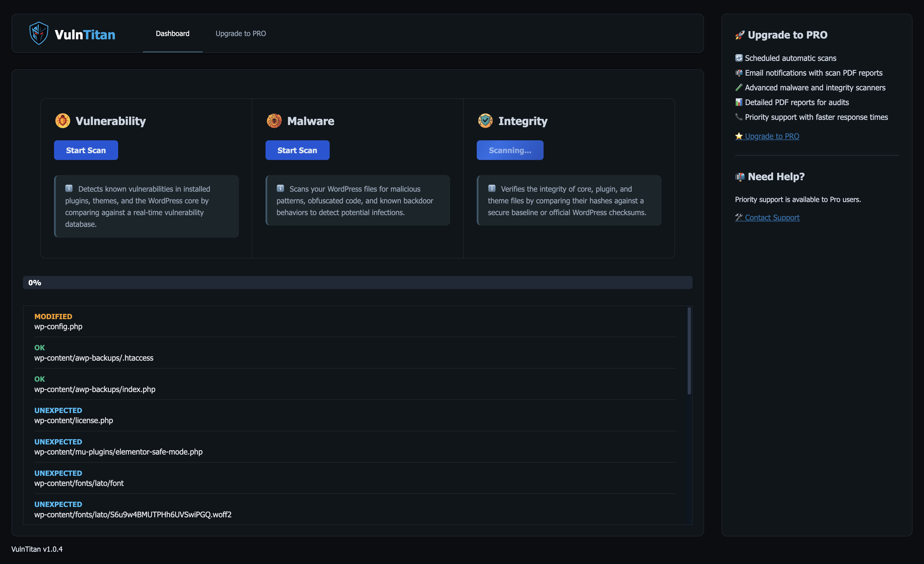
Task: Click the Integrity scan description box
Action: [x=569, y=200]
